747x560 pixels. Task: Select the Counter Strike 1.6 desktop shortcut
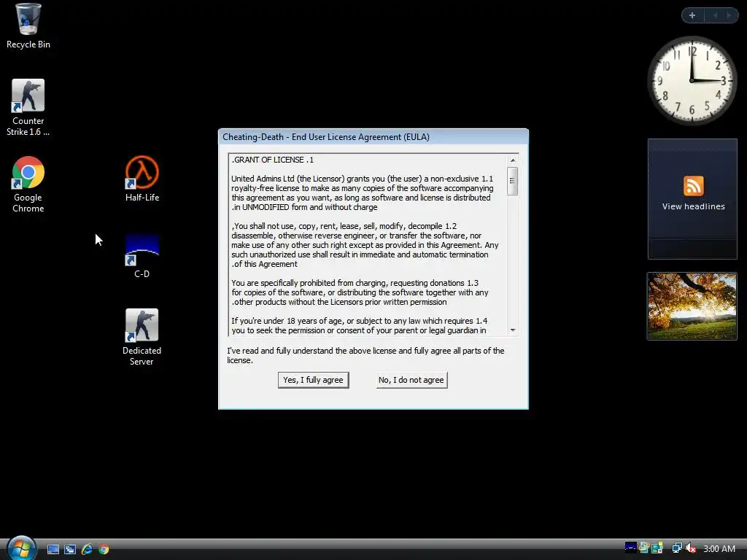28,108
